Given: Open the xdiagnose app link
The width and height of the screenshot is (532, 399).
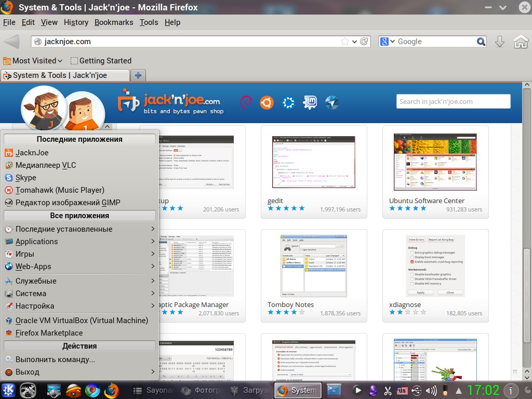Looking at the screenshot, I should 405,304.
